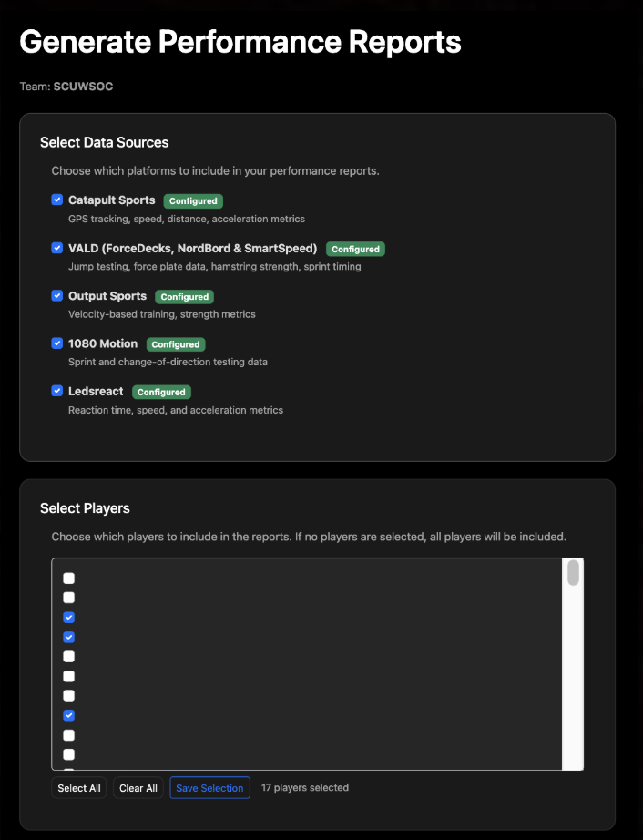The width and height of the screenshot is (643, 840).
Task: Disable the Output Sports data source
Action: 57,296
